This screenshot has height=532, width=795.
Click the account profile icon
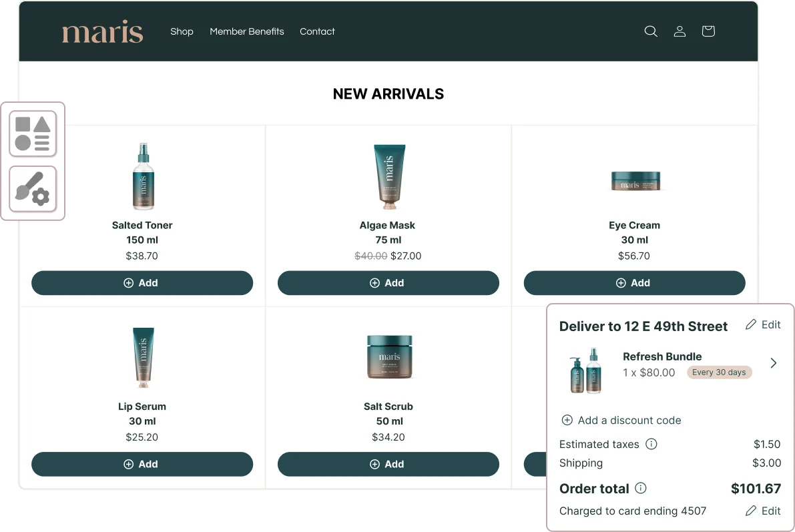pos(680,31)
